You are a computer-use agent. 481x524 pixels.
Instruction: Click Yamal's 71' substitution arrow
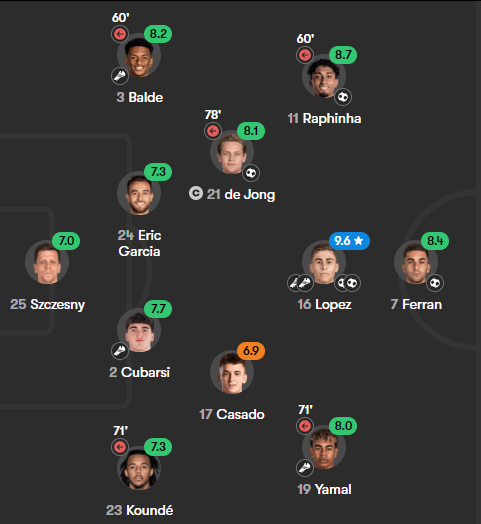click(x=305, y=426)
